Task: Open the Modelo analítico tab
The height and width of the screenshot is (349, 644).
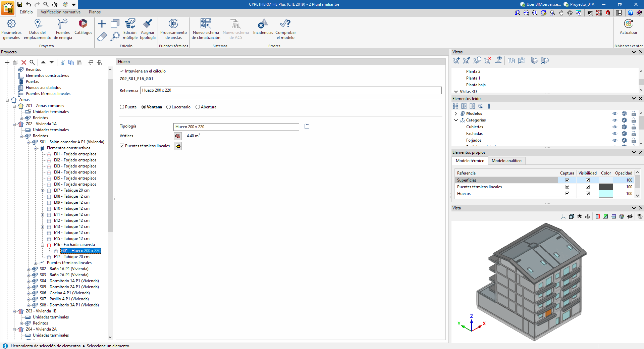Action: pyautogui.click(x=506, y=161)
